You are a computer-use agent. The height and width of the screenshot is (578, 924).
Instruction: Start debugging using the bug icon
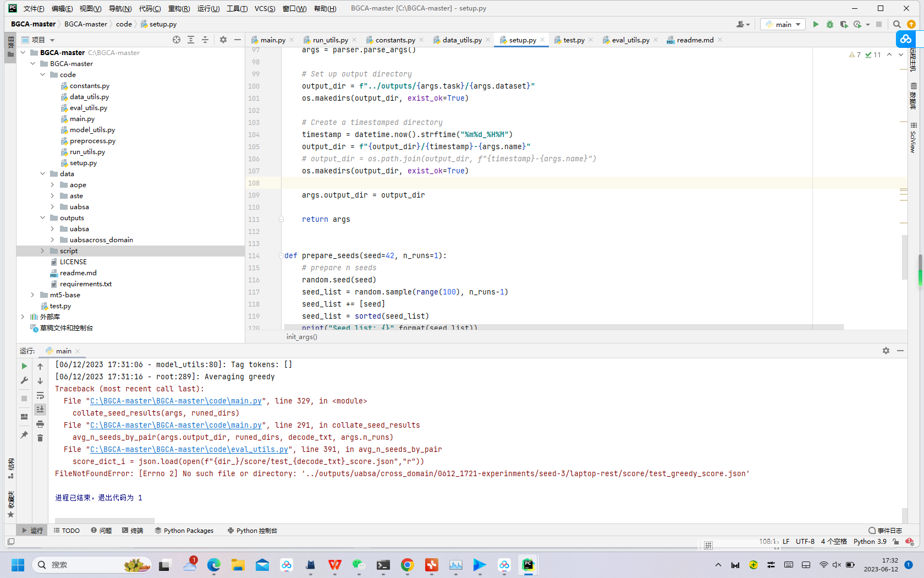coord(830,24)
